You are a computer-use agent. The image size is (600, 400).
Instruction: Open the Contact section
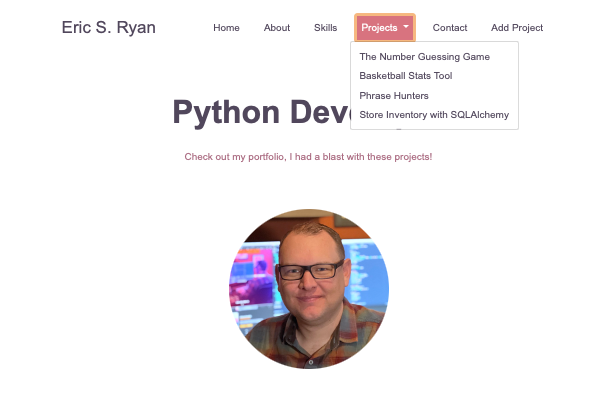450,28
